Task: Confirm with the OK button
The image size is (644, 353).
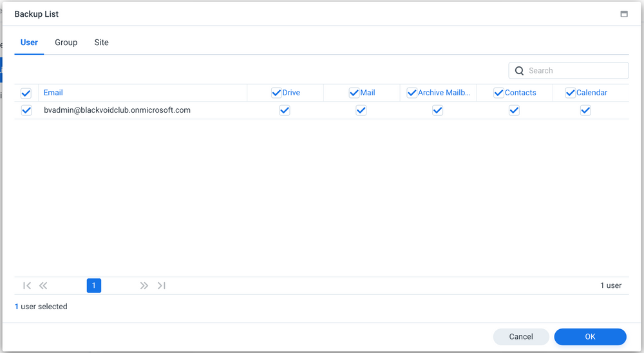Action: 590,336
